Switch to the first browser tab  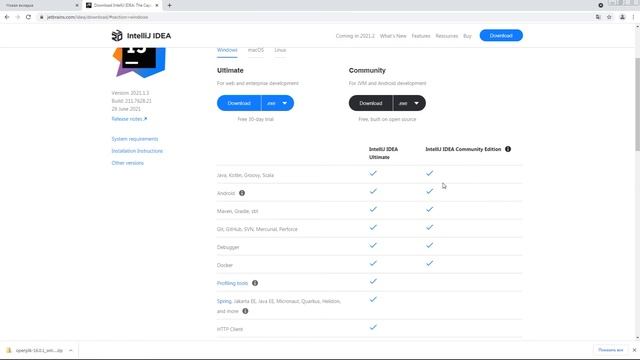(41, 5)
